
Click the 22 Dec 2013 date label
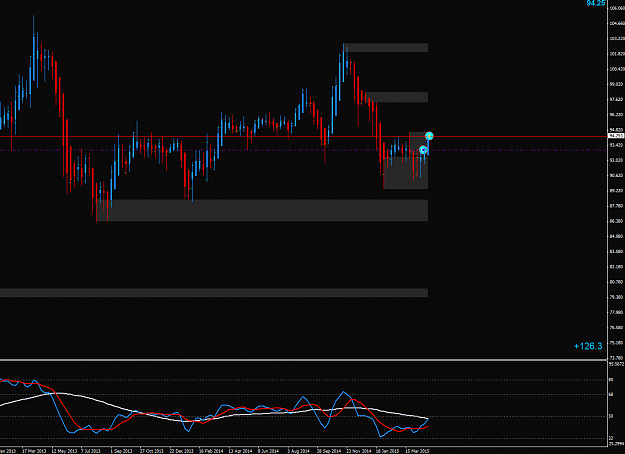click(182, 451)
